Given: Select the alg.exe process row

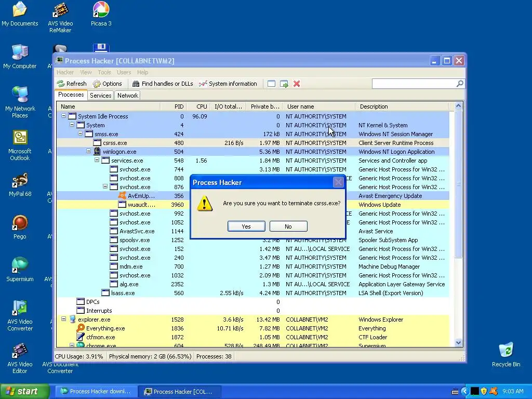Looking at the screenshot, I should 253,284.
